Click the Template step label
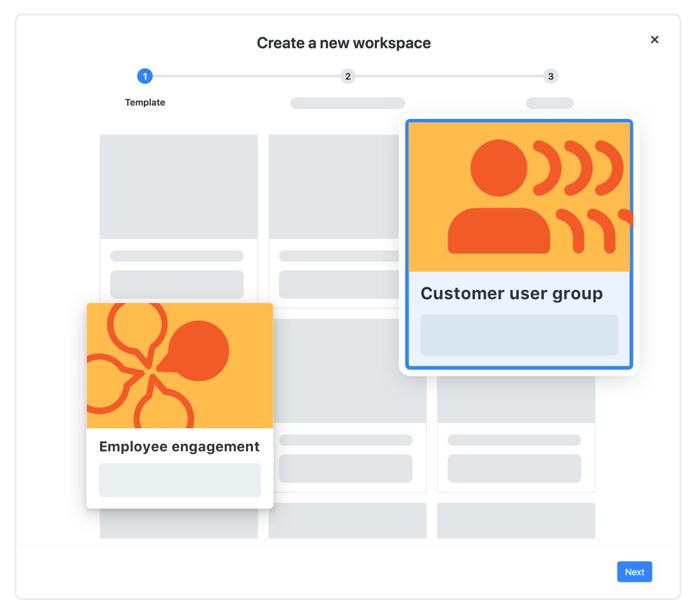 click(145, 103)
